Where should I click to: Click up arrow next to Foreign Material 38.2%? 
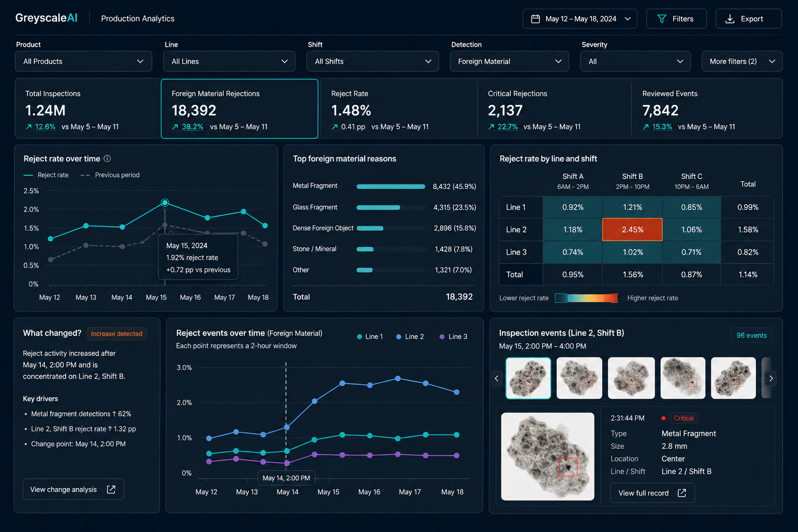point(175,127)
